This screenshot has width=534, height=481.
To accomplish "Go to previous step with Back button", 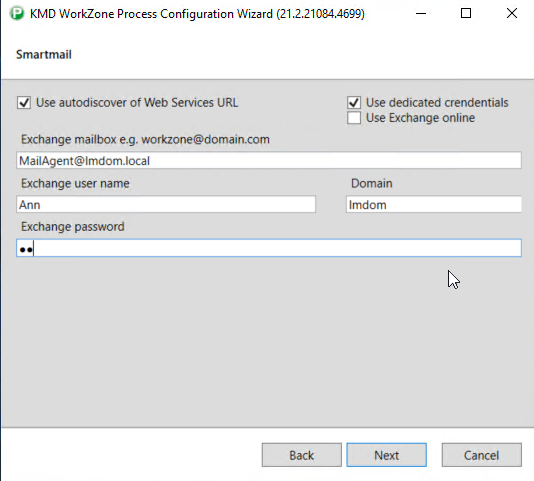I will coord(301,455).
